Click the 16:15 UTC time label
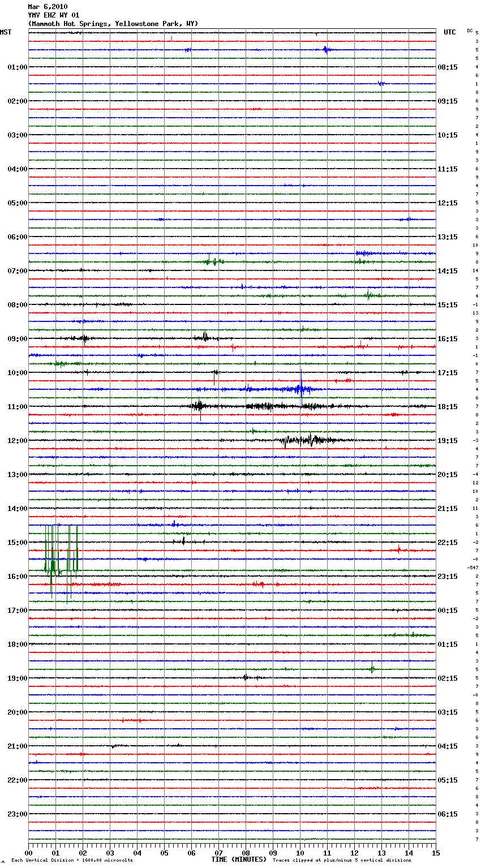The width and height of the screenshot is (481, 868). (448, 339)
